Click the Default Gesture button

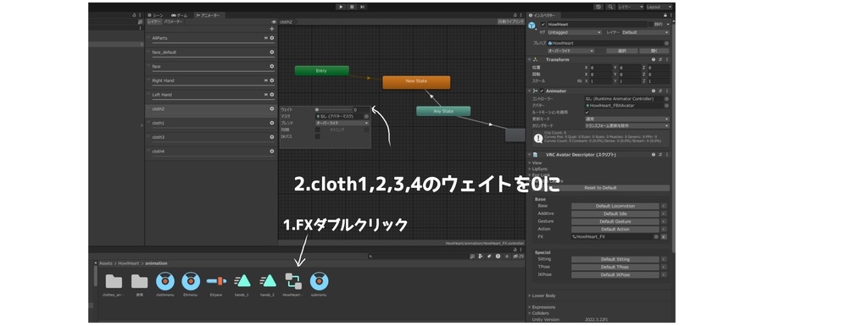pyautogui.click(x=615, y=222)
